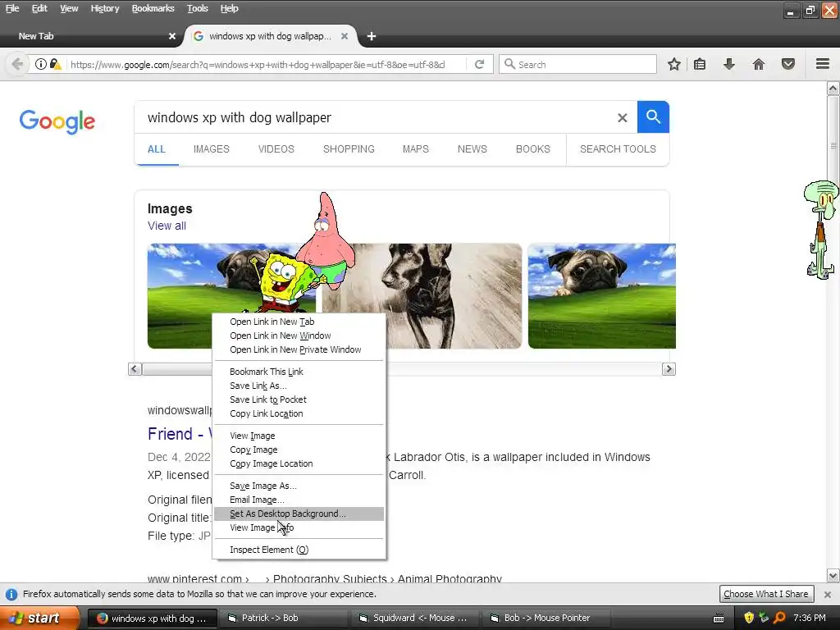Open the View menu
Image resolution: width=840 pixels, height=630 pixels.
pos(69,8)
